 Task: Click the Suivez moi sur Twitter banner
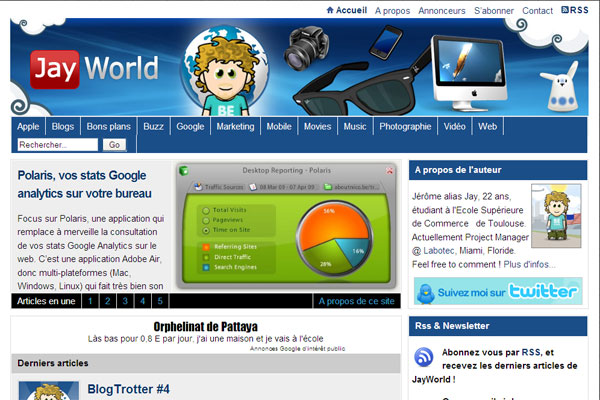[x=498, y=291]
